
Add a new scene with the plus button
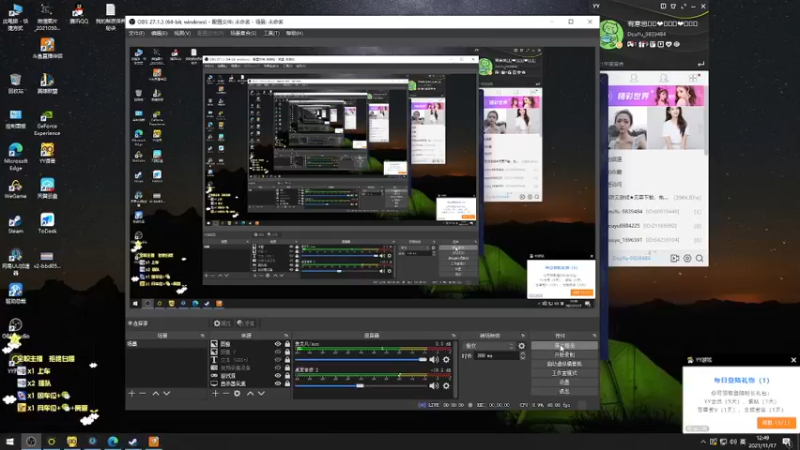pos(132,393)
